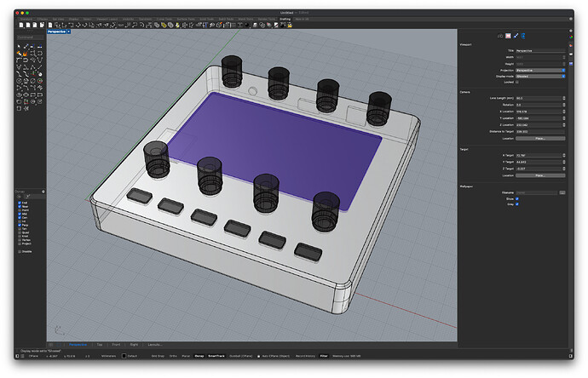Click the blue panel icon at right edge strip
The width and height of the screenshot is (588, 378).
(571, 64)
